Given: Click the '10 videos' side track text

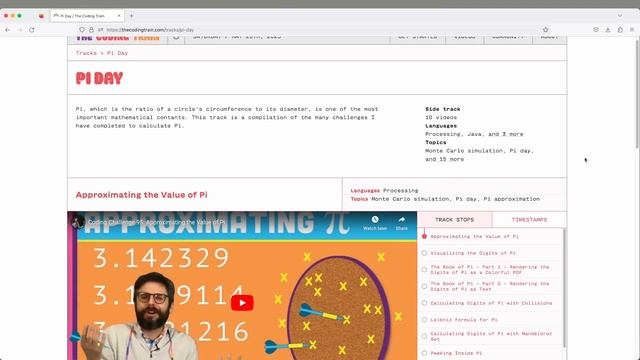Looking at the screenshot, I should 441,117.
